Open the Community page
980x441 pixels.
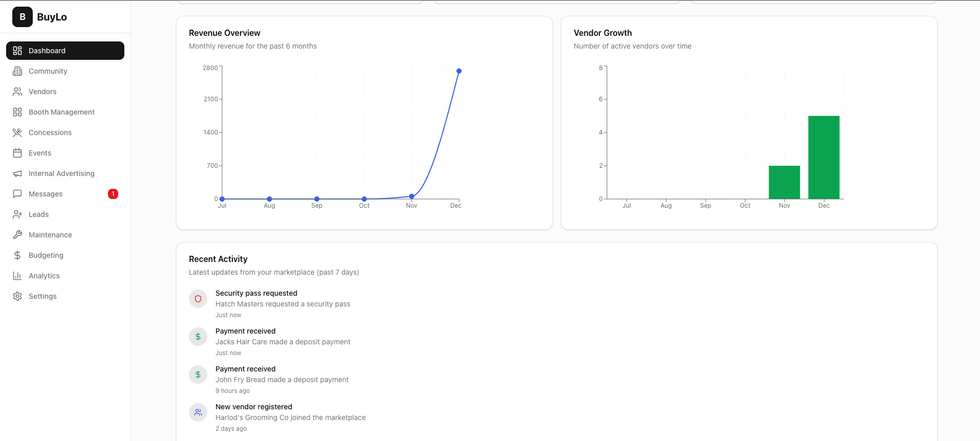click(x=47, y=71)
